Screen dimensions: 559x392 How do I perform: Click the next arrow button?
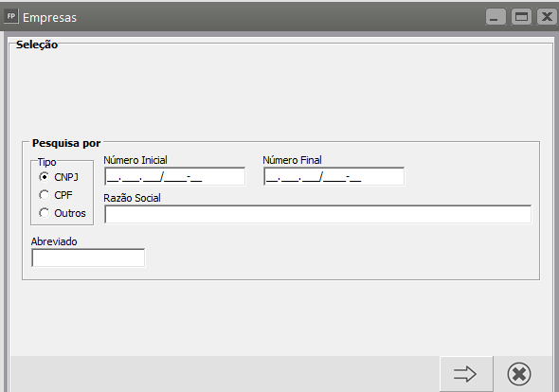tap(466, 374)
